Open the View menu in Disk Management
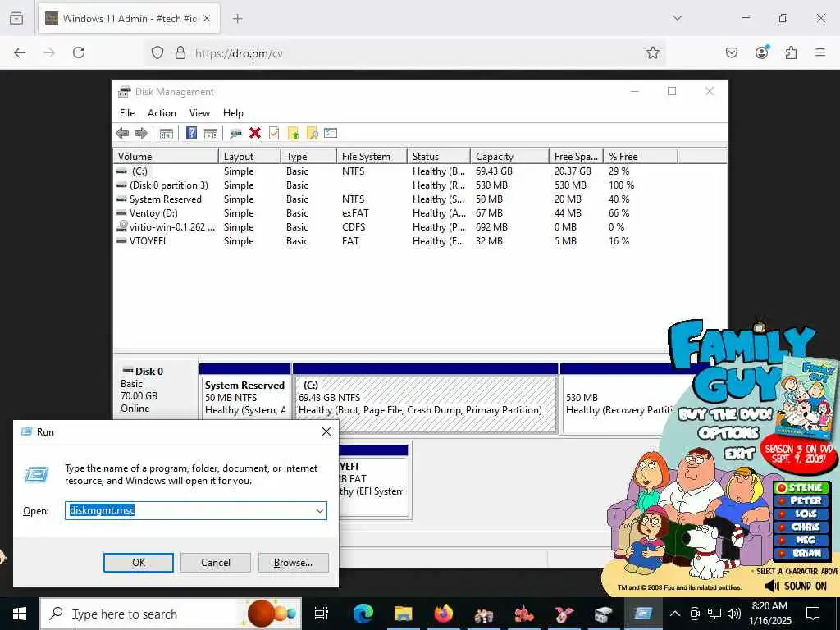 coord(199,113)
